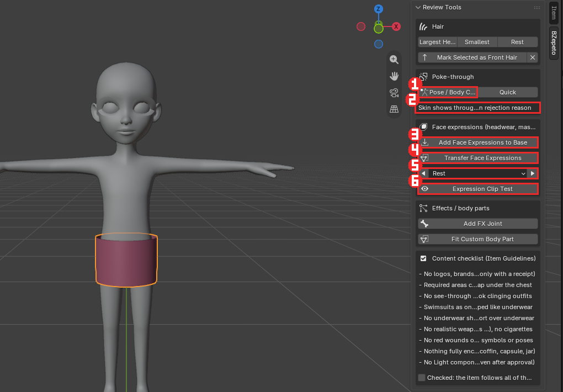Screen dimensions: 563x392
Task: Click the zoom magnifier viewport icon
Action: [x=394, y=60]
